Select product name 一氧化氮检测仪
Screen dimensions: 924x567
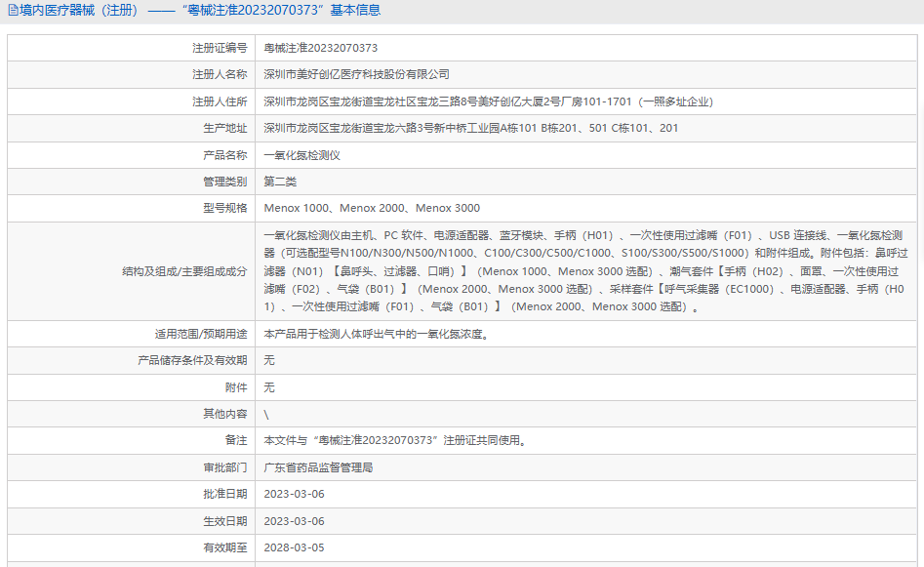302,155
